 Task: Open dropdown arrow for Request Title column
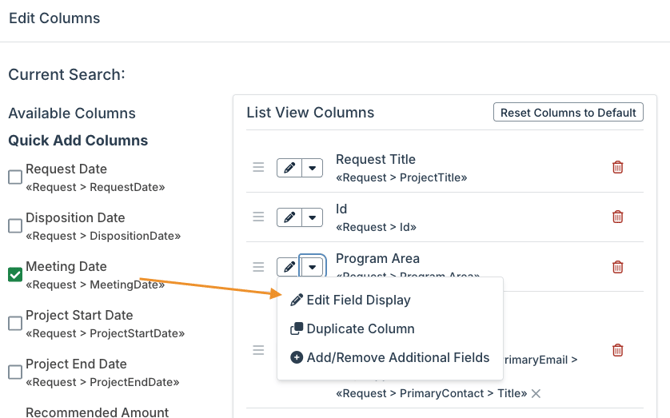click(x=313, y=168)
